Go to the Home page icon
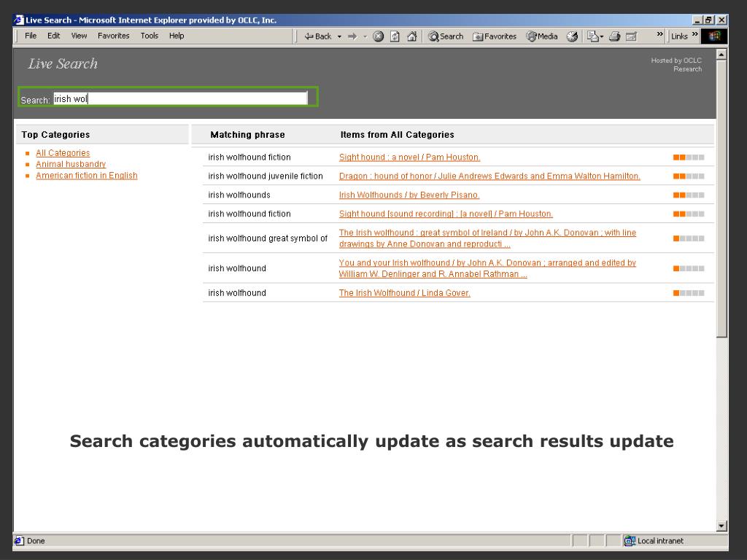Image resolution: width=747 pixels, height=560 pixels. tap(412, 36)
